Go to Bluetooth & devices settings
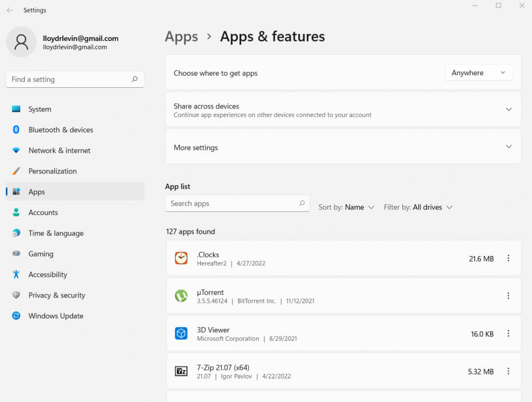 [x=60, y=130]
